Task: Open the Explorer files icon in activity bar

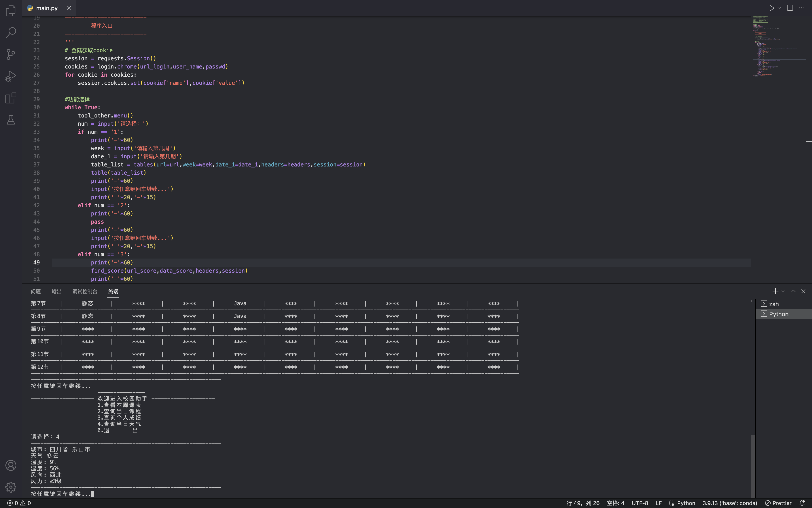Action: [11, 11]
